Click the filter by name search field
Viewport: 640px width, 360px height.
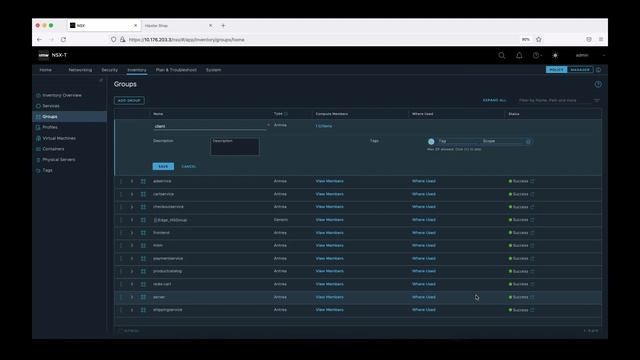pyautogui.click(x=554, y=100)
